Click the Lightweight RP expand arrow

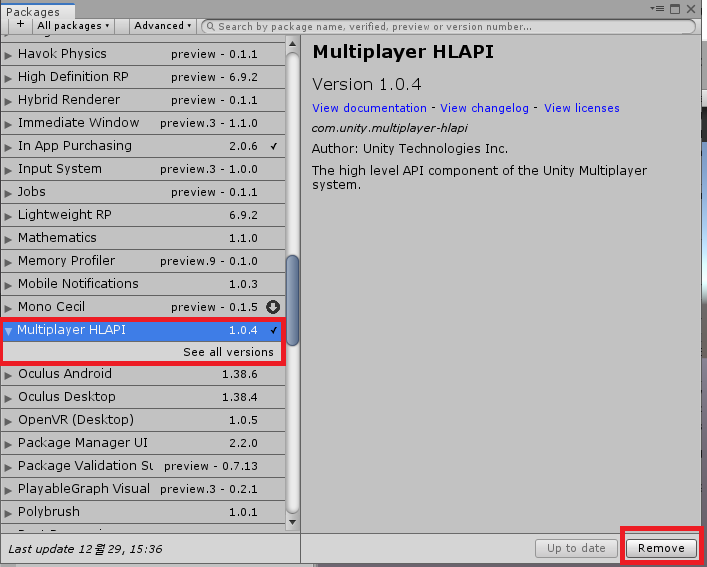point(8,216)
